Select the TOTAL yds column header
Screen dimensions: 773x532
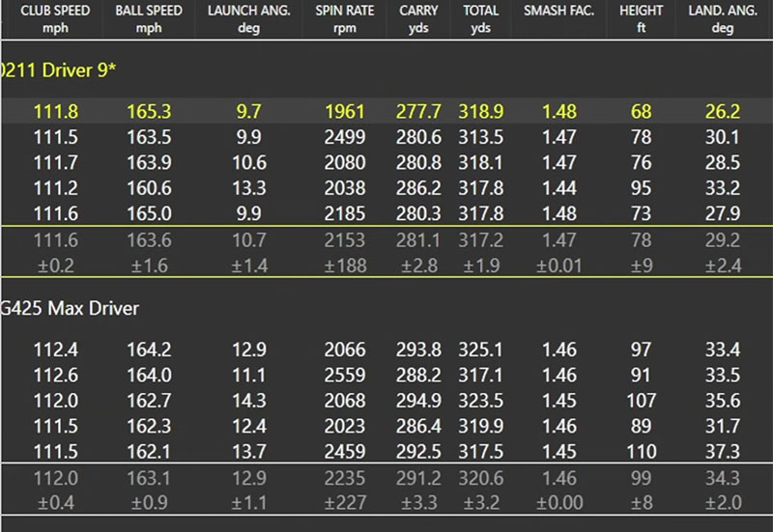coord(480,18)
